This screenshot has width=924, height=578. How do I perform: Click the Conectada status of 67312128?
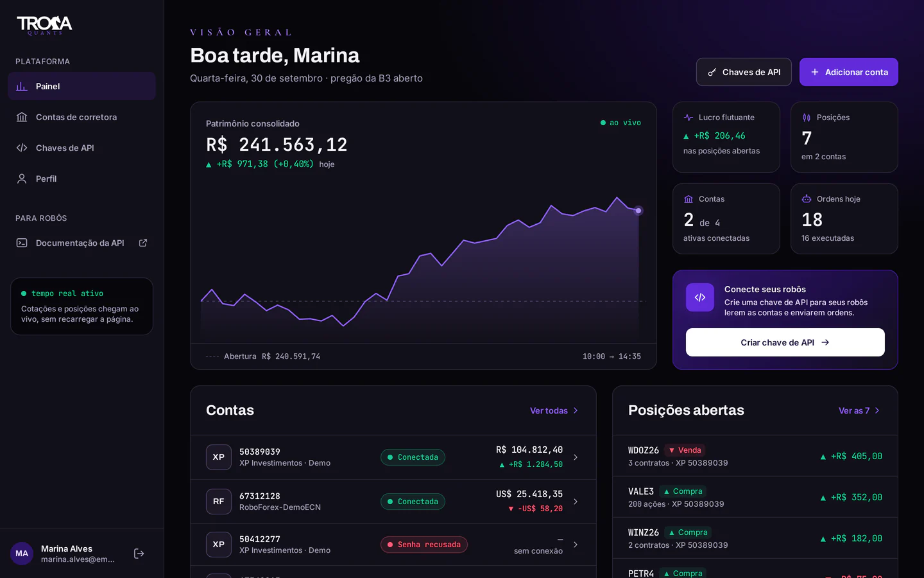pyautogui.click(x=413, y=502)
